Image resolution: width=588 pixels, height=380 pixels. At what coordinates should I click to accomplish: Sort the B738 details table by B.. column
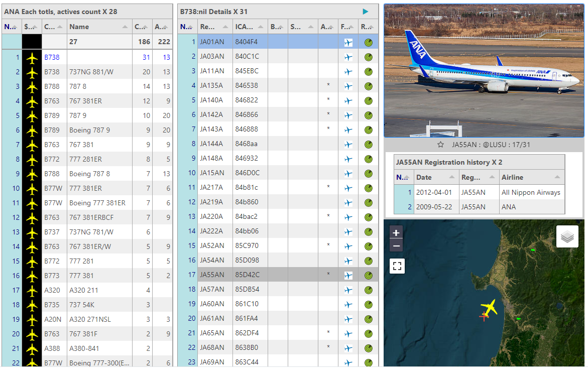(278, 27)
